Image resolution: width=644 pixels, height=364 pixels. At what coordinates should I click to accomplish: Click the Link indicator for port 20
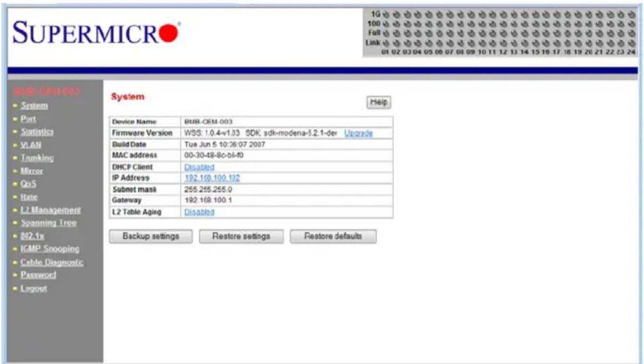[589, 42]
